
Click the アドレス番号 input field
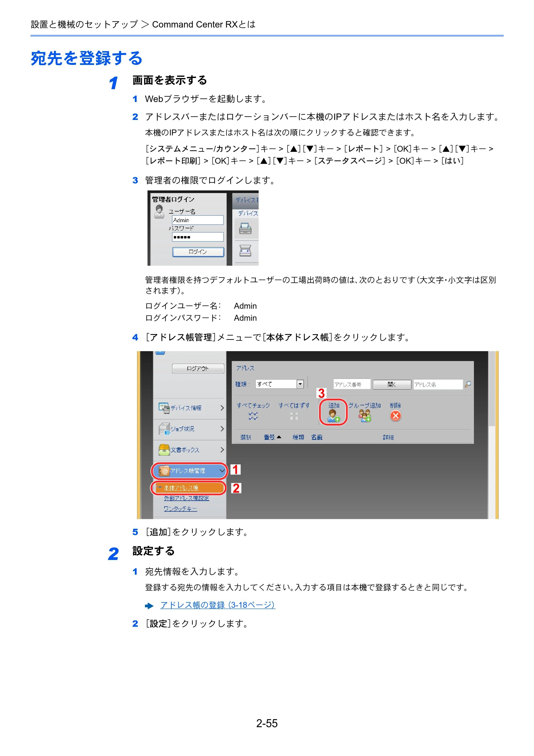352,384
